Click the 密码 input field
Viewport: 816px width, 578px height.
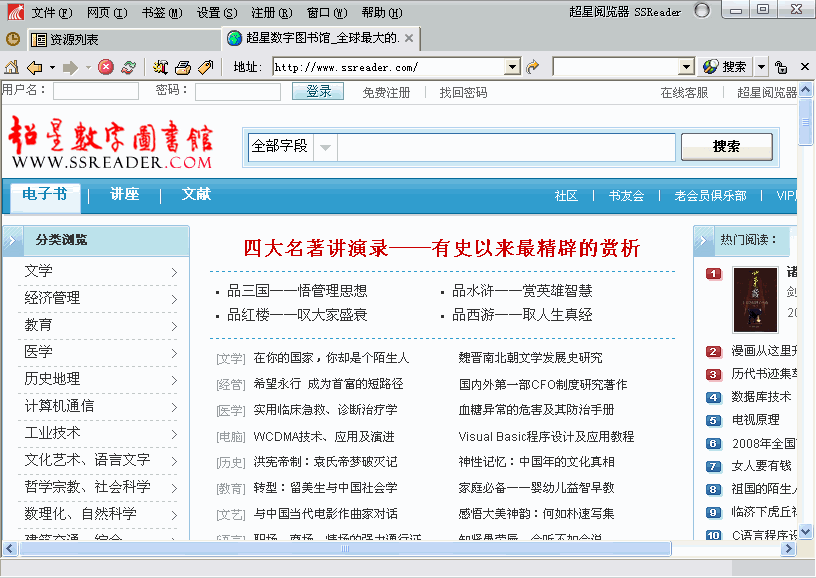click(238, 92)
